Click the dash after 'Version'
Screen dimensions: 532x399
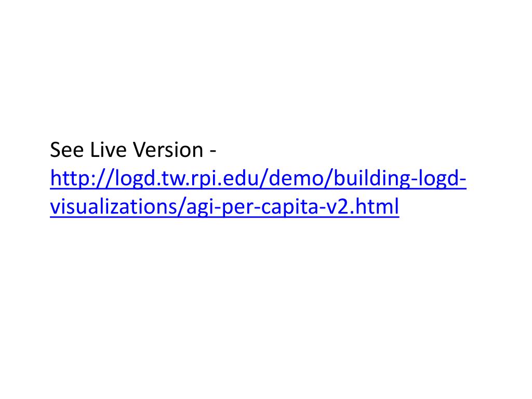[x=212, y=151]
